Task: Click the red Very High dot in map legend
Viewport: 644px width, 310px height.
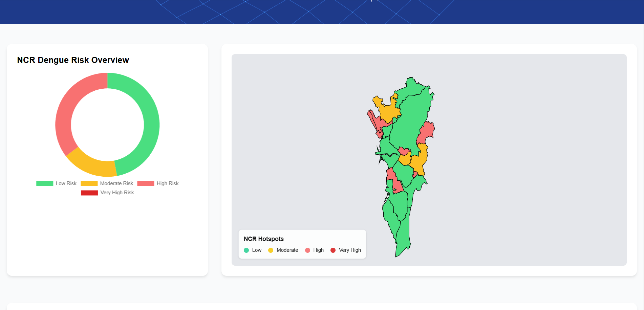Action: 333,250
